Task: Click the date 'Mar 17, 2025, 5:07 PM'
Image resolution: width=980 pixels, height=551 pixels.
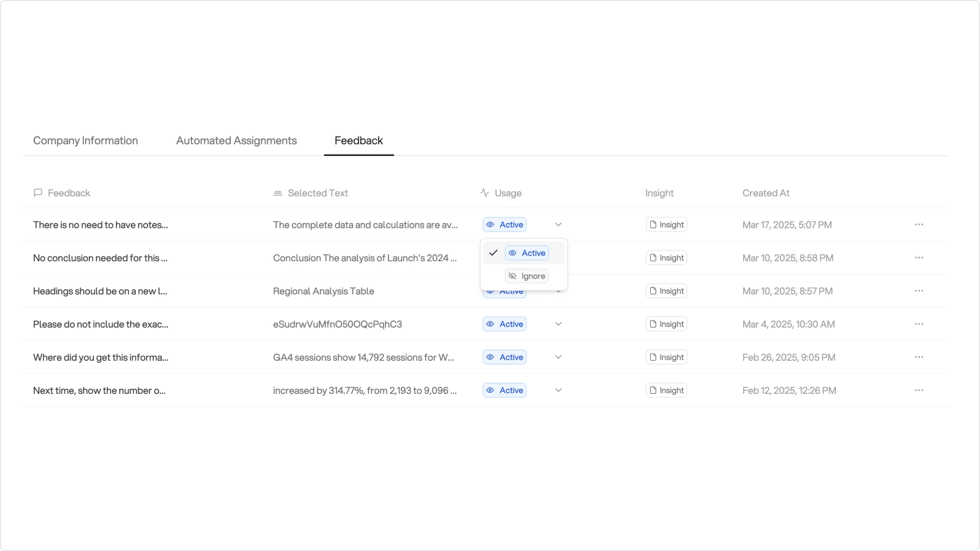Action: (787, 224)
